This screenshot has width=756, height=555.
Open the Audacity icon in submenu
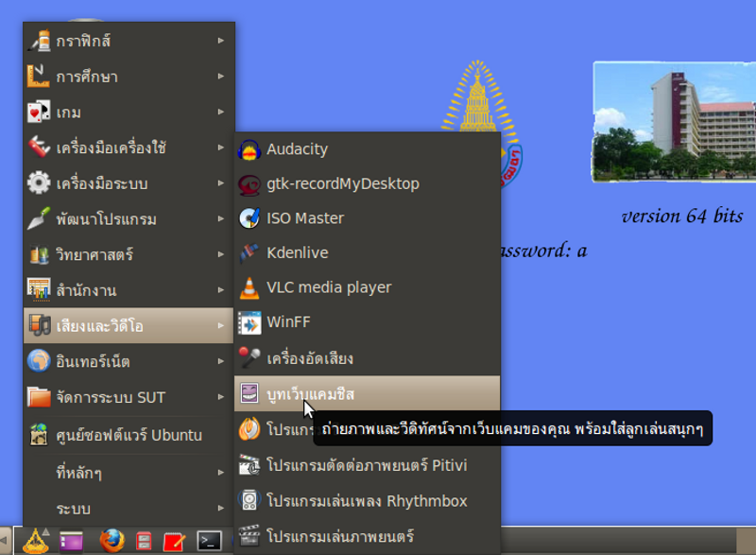[x=249, y=149]
